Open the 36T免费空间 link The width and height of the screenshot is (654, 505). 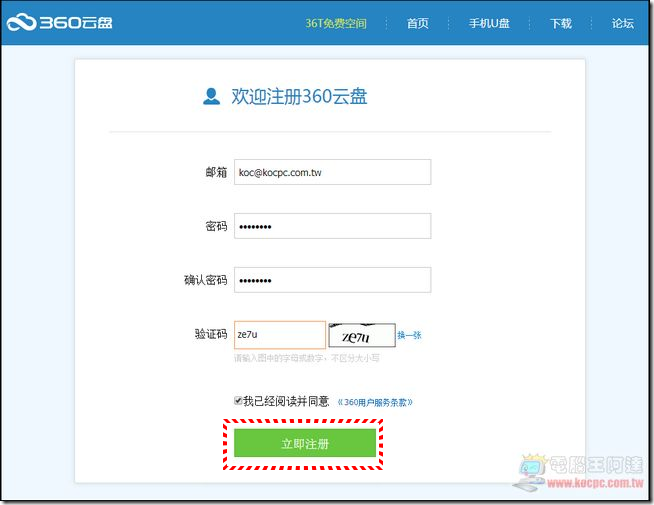point(336,23)
